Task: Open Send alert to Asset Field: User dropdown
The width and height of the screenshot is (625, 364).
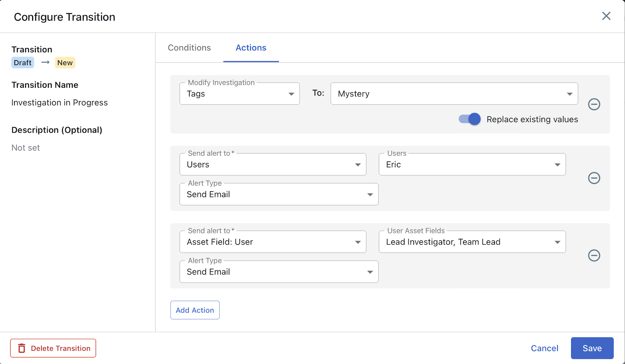Action: pos(273,242)
